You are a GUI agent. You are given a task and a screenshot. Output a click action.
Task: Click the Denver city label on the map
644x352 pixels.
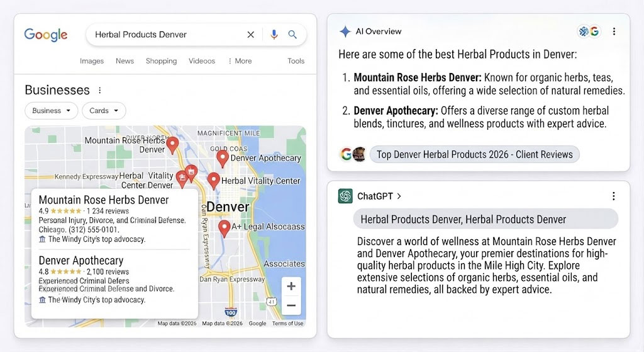point(228,207)
